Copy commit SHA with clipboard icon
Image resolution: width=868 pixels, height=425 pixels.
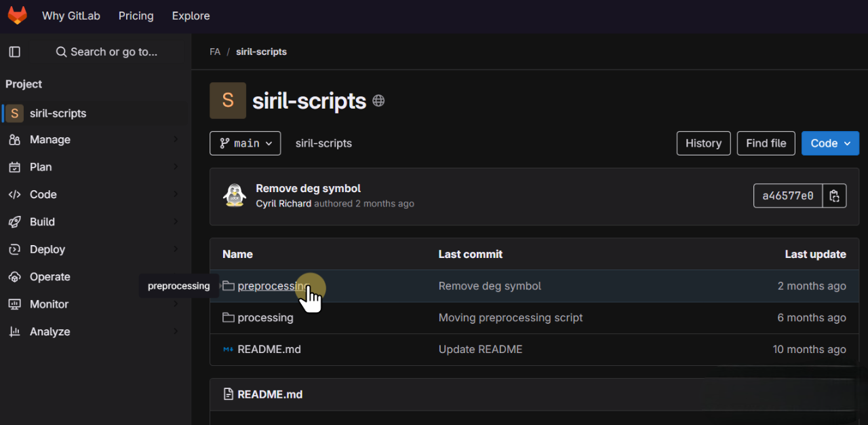coord(834,196)
